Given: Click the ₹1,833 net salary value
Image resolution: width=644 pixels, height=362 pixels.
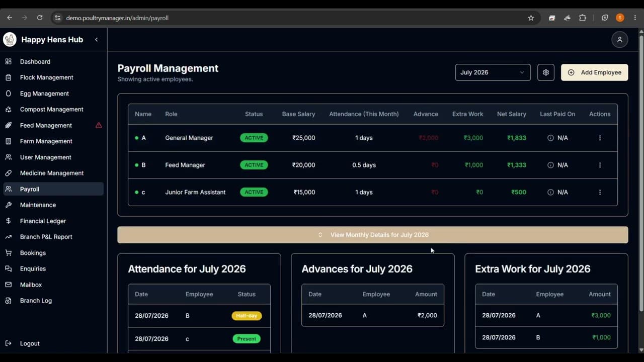Looking at the screenshot, I should click(x=517, y=138).
